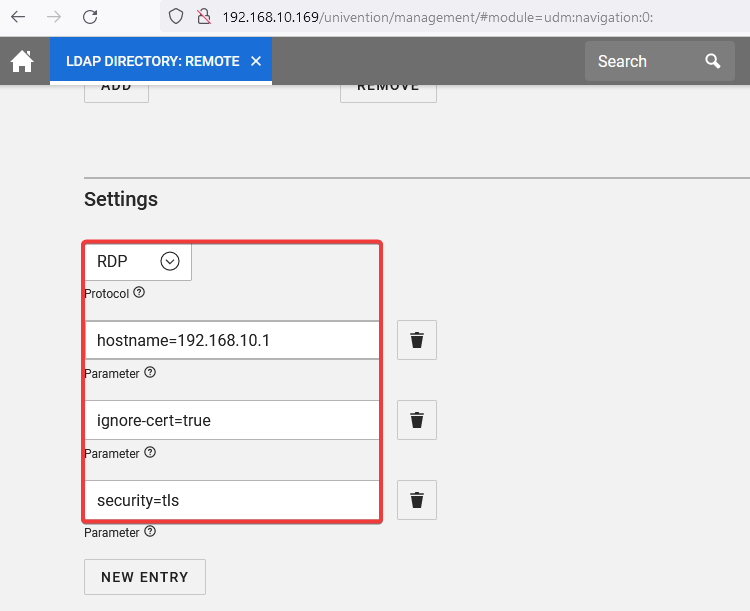Go back using the browser back arrow

coord(18,16)
